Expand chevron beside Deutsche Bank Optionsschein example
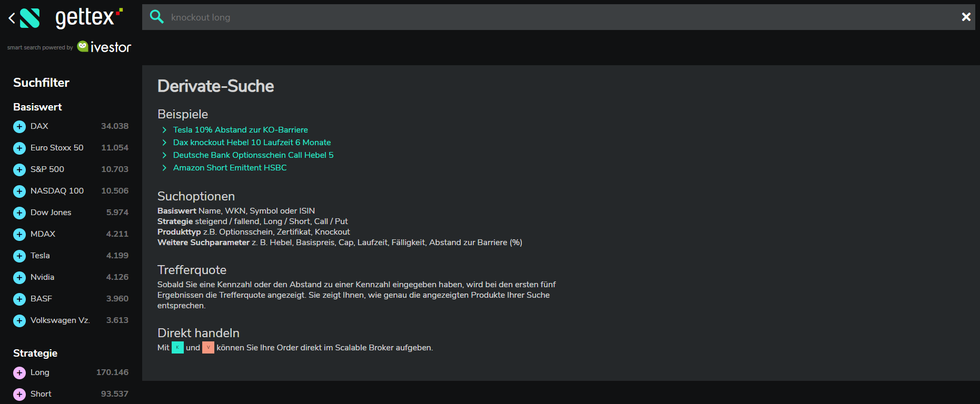 164,155
